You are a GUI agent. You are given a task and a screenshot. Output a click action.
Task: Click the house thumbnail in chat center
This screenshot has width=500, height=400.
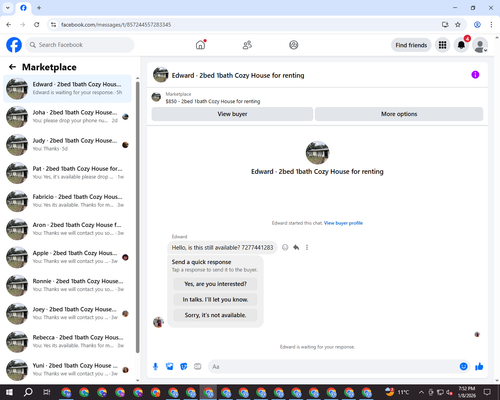coord(317,153)
